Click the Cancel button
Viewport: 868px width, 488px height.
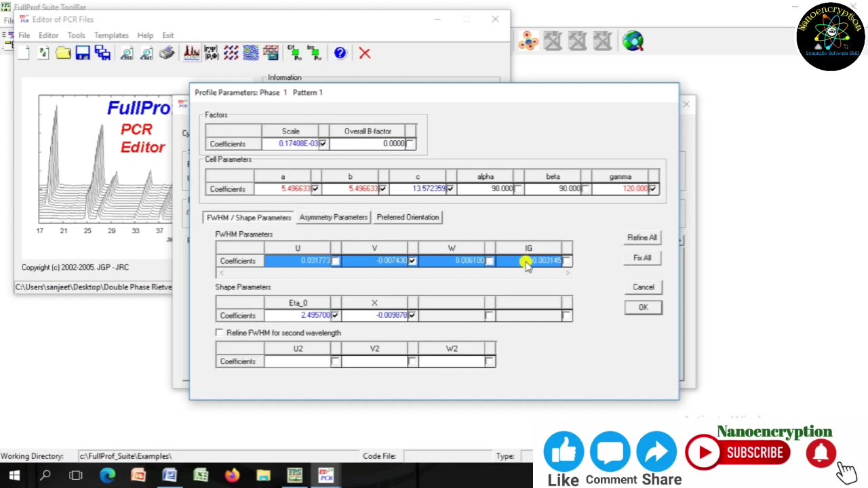pyautogui.click(x=643, y=287)
